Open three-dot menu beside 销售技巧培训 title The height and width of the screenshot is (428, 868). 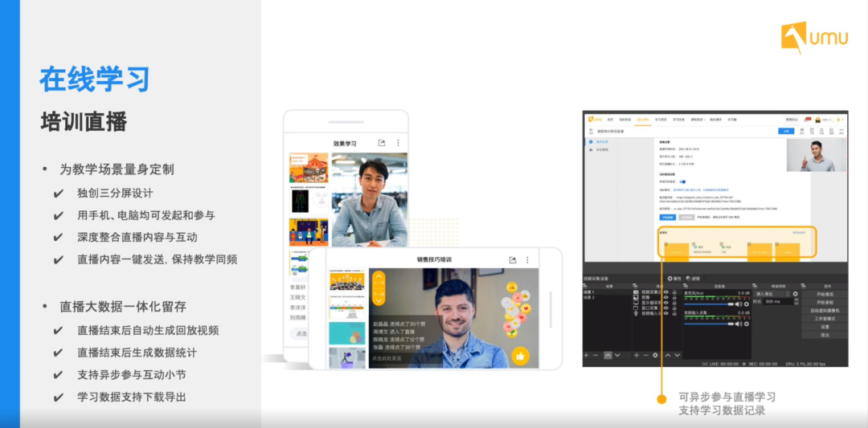(x=528, y=260)
